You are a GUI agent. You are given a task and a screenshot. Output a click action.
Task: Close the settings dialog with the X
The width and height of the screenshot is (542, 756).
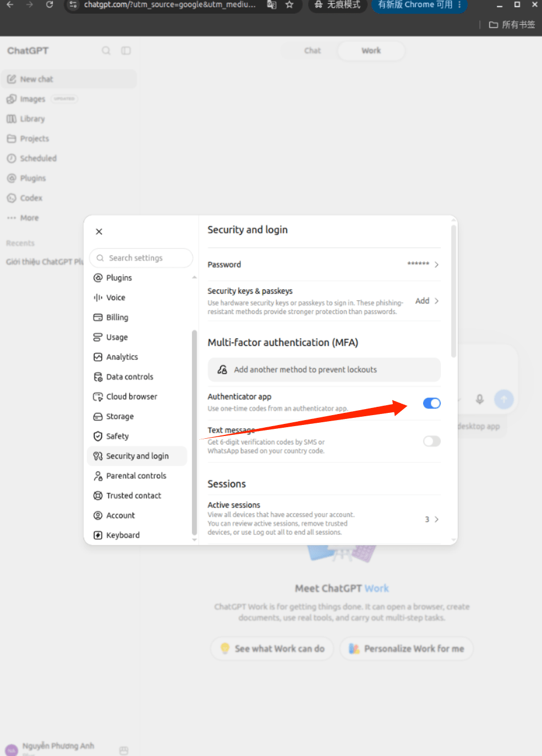pyautogui.click(x=99, y=231)
